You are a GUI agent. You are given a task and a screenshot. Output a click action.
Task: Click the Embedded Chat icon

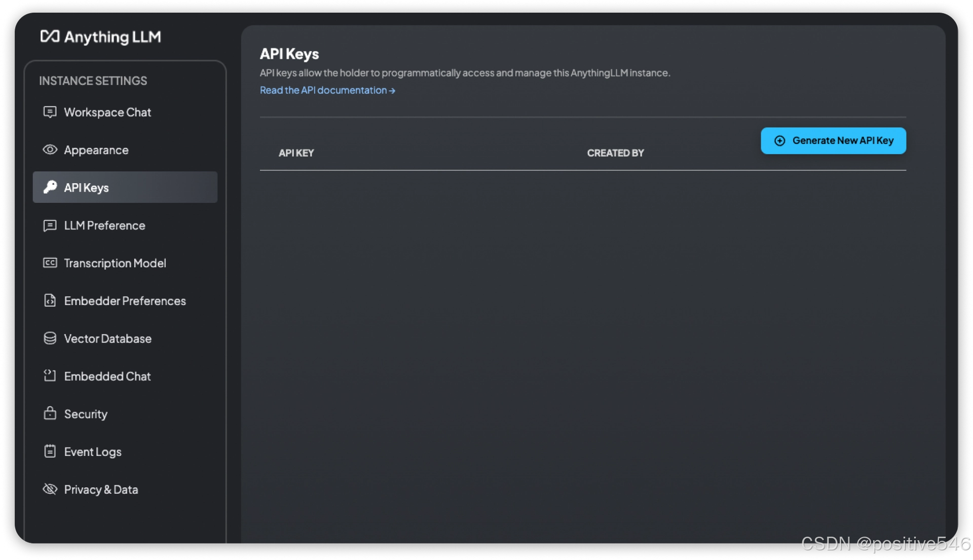tap(50, 376)
